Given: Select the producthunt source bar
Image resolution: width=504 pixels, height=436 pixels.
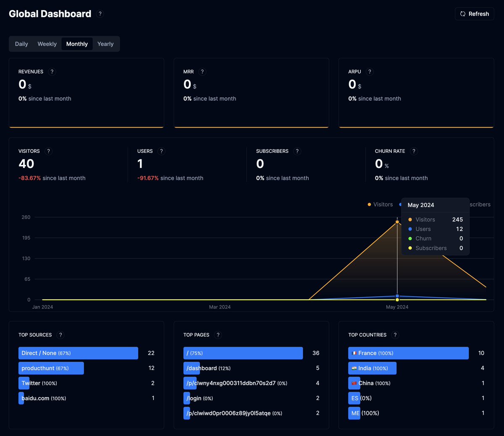Looking at the screenshot, I should click(x=51, y=368).
